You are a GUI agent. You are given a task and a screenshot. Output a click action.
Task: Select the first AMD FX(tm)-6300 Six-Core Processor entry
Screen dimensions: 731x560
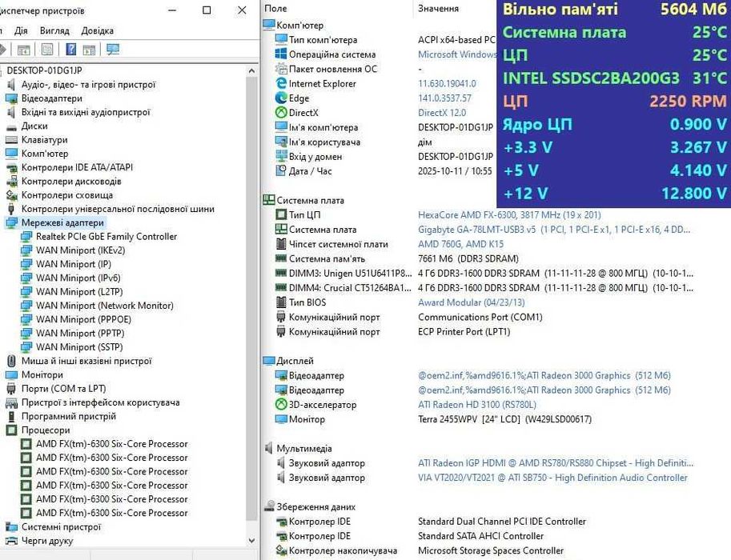point(111,444)
